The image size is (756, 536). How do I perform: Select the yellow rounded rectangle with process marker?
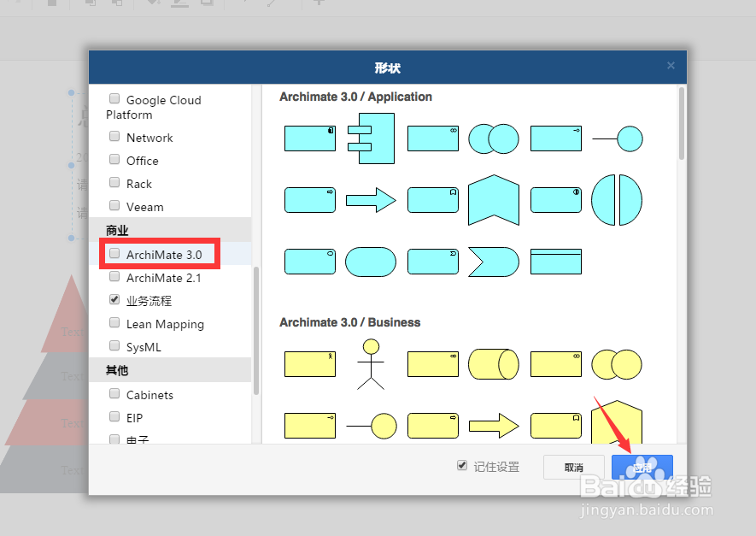(x=433, y=426)
